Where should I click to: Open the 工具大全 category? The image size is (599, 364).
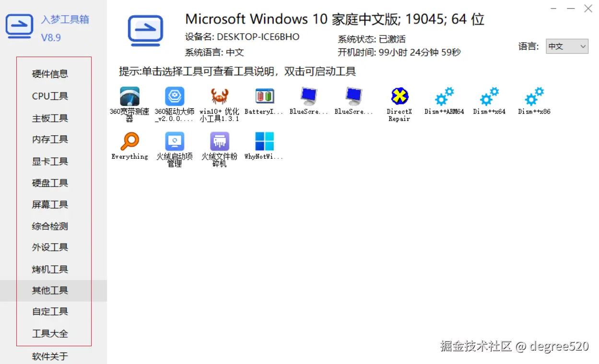pos(50,334)
